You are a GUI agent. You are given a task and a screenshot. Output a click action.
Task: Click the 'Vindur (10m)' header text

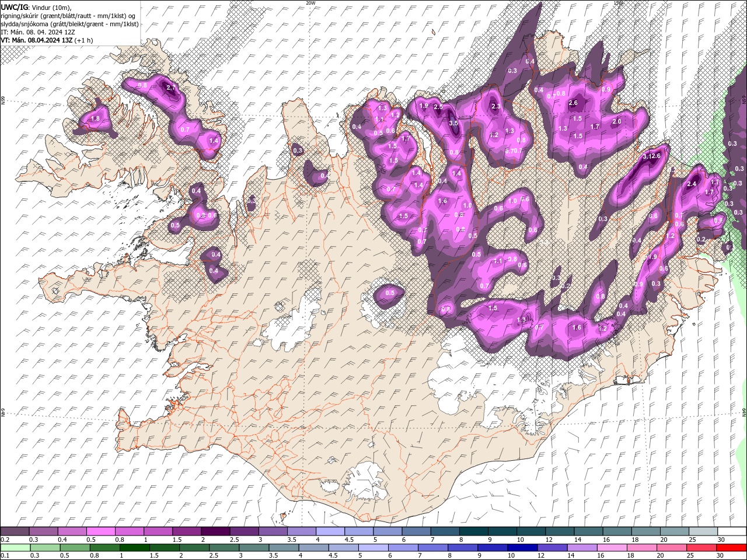[x=50, y=6]
